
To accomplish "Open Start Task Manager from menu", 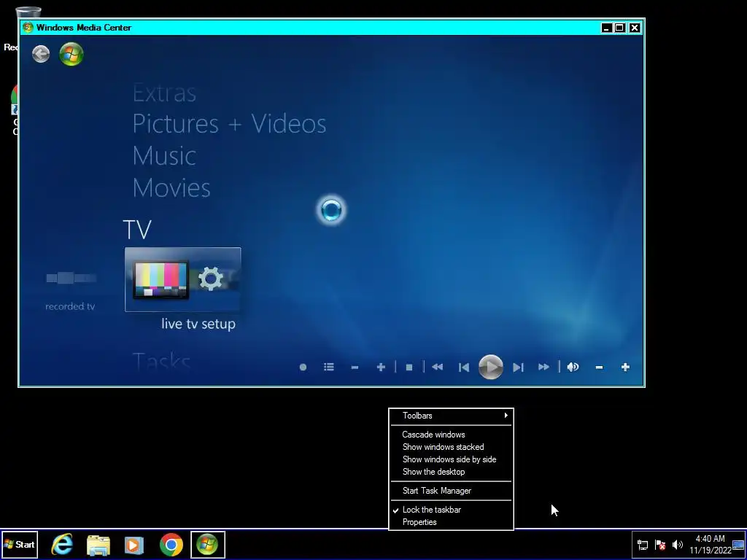I will click(x=451, y=491).
